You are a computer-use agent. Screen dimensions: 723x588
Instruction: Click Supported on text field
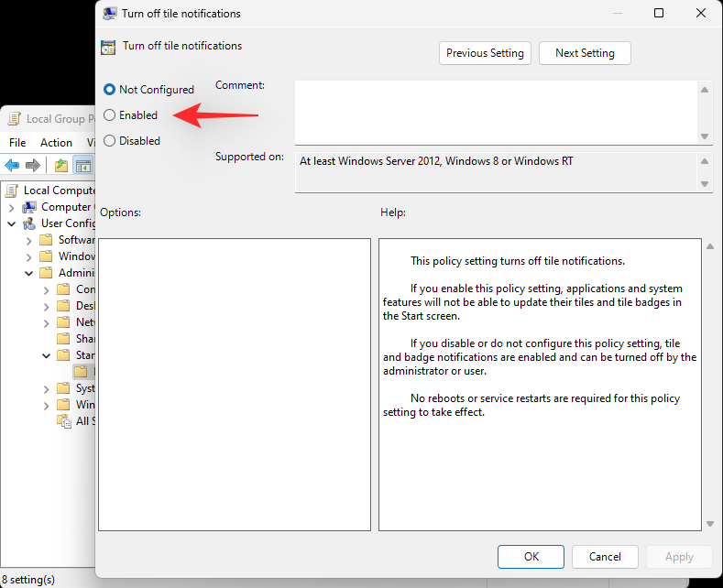tap(497, 172)
